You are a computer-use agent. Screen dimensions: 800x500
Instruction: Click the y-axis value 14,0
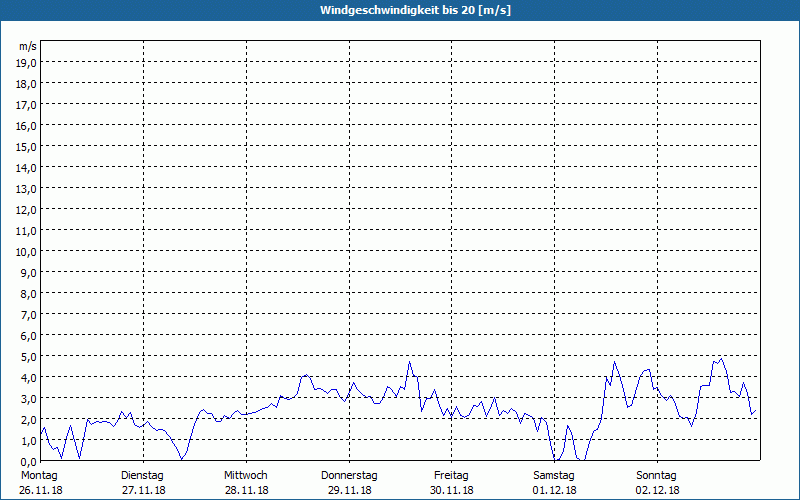[26, 168]
